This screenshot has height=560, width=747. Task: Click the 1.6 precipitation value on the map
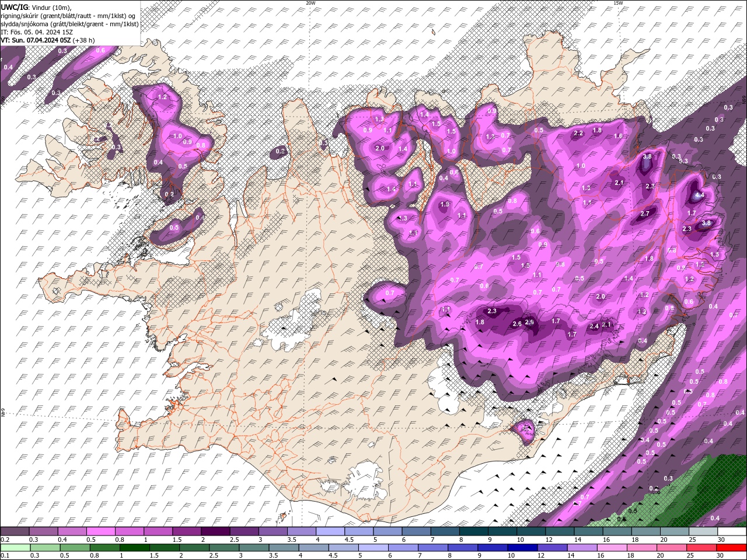click(x=618, y=136)
